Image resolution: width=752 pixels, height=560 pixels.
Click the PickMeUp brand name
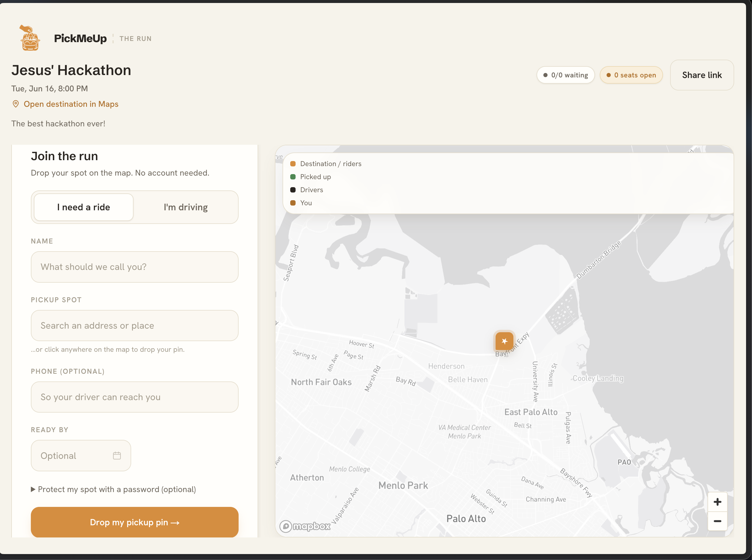pos(80,38)
